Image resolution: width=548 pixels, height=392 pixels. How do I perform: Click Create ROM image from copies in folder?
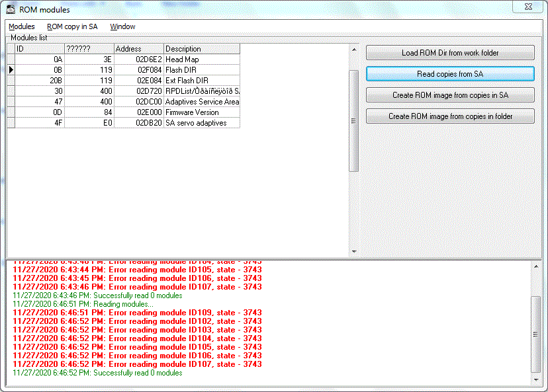[x=450, y=116]
